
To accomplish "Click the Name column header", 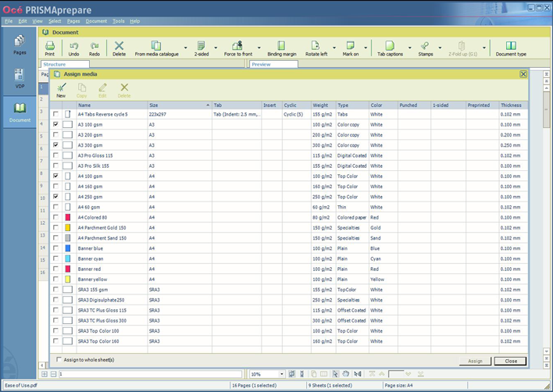I will pyautogui.click(x=112, y=105).
